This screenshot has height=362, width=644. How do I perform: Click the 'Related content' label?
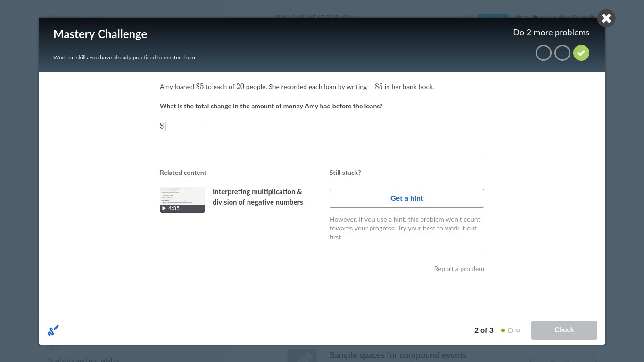coord(183,173)
